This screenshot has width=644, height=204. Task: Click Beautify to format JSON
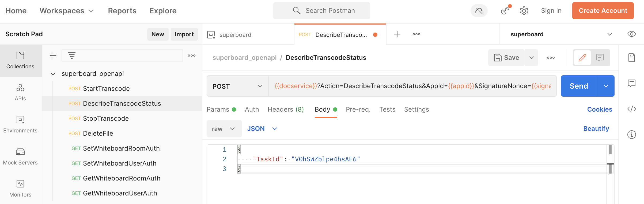click(x=596, y=129)
